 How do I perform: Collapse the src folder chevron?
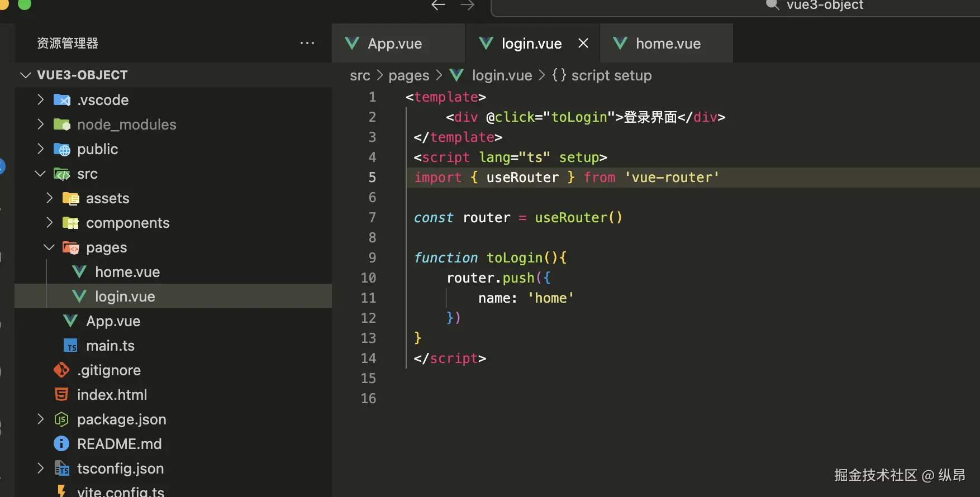click(x=40, y=174)
